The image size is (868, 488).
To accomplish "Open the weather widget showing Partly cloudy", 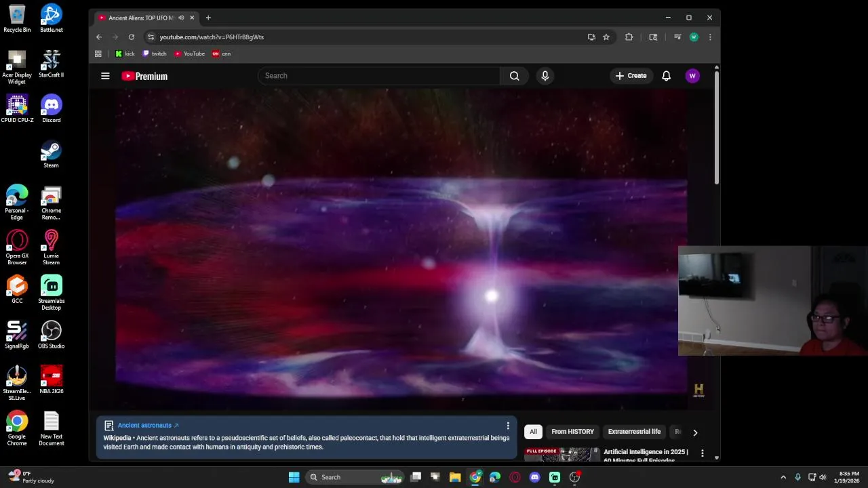I will [31, 477].
